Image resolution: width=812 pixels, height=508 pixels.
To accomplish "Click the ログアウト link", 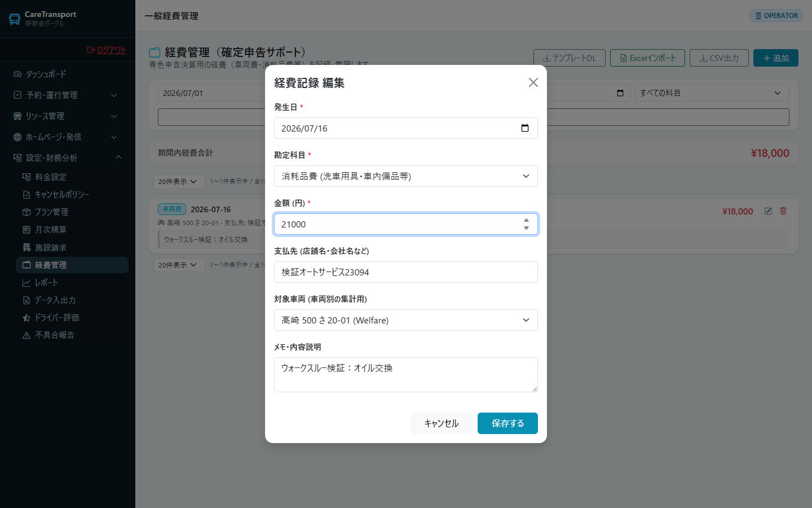I will coord(107,50).
